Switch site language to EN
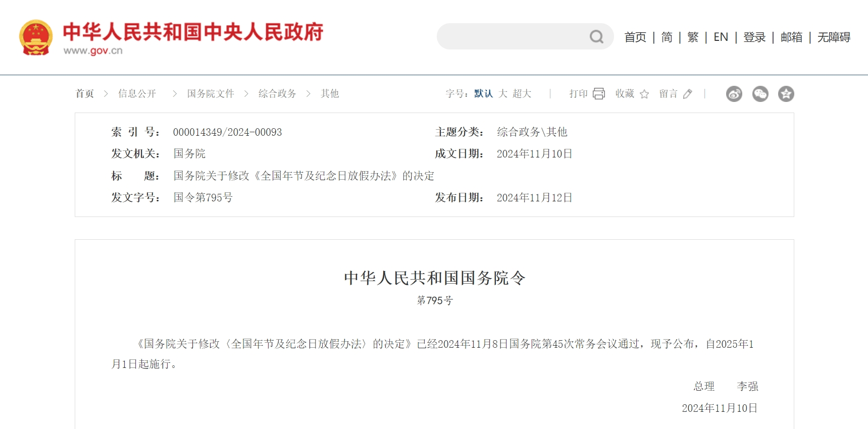Viewport: 868px width, 429px height. (x=721, y=37)
